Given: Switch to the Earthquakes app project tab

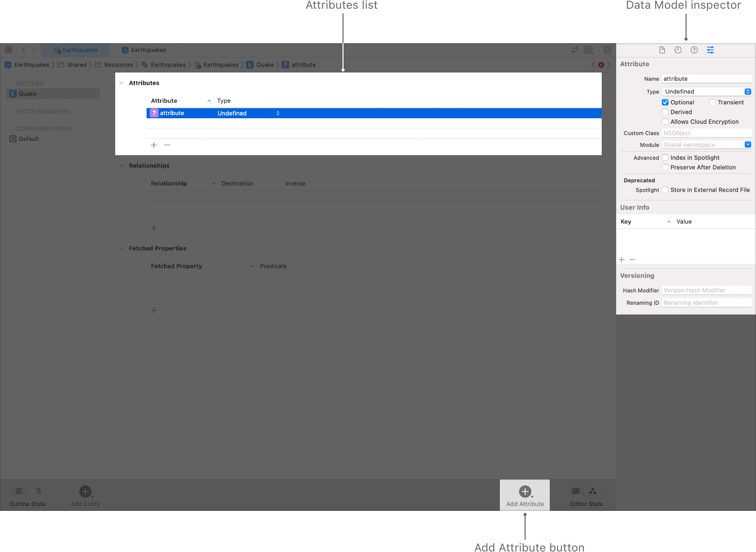Looking at the screenshot, I should tap(144, 50).
